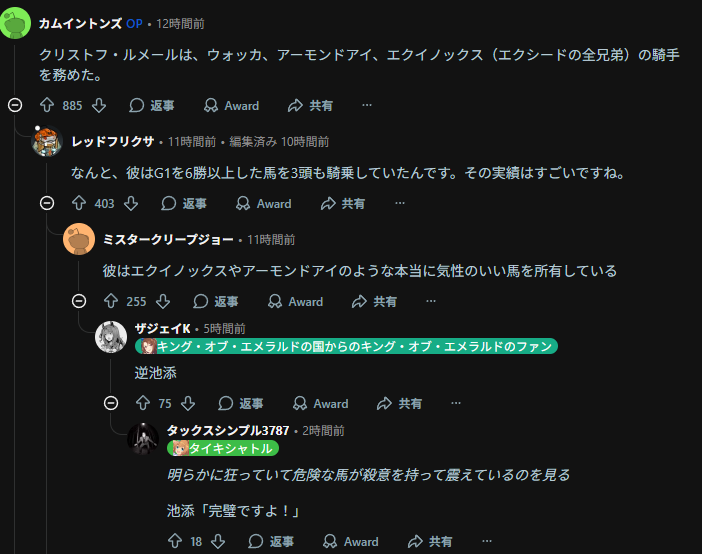
Task: Upvote カムイントンズ's top comment
Action: pos(47,105)
